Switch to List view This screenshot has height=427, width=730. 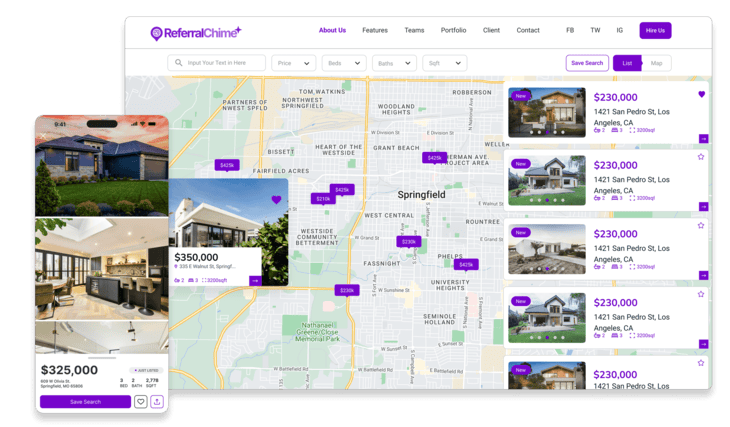[x=627, y=63]
